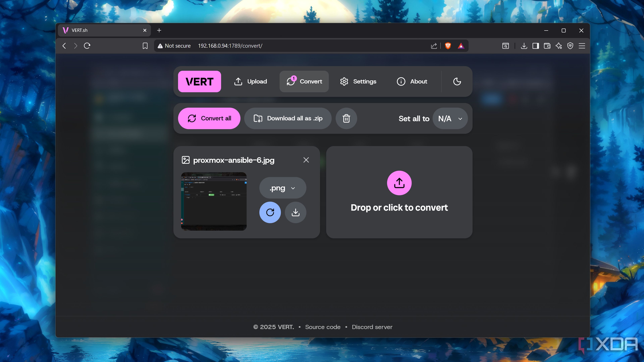
Task: Toggle the Brave VPN shield icon
Action: click(x=570, y=46)
